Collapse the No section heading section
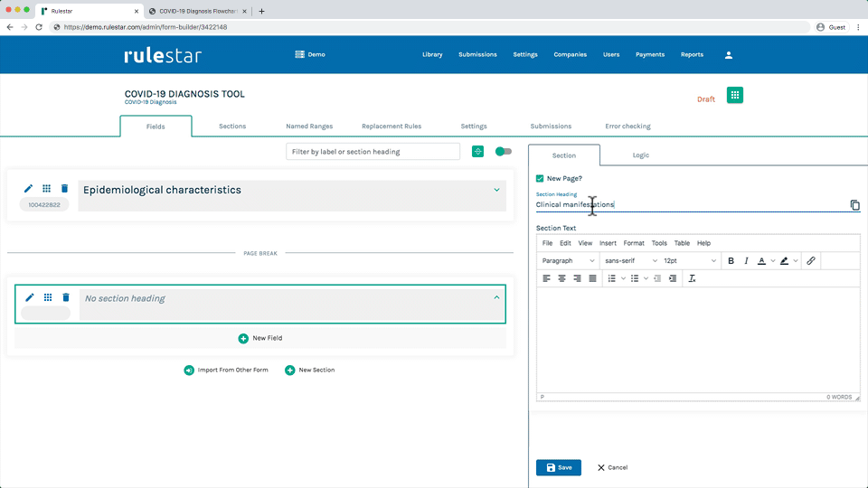Screen dimensions: 868x488 click(x=496, y=297)
